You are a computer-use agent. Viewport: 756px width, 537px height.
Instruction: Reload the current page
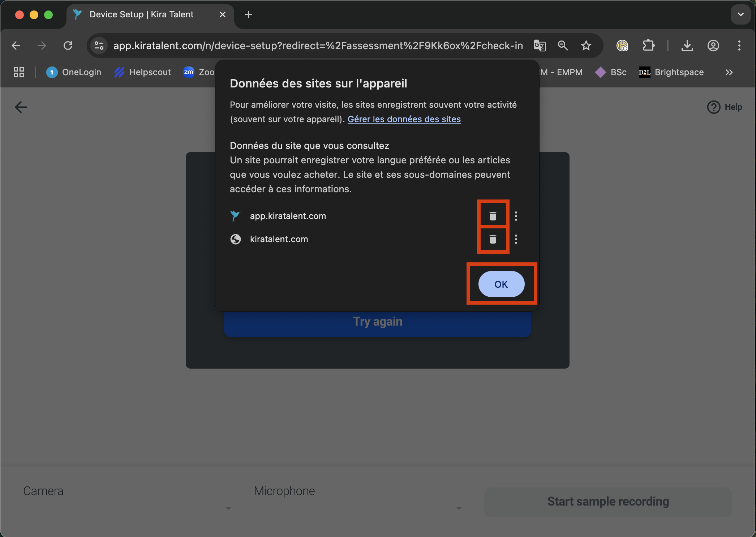68,46
